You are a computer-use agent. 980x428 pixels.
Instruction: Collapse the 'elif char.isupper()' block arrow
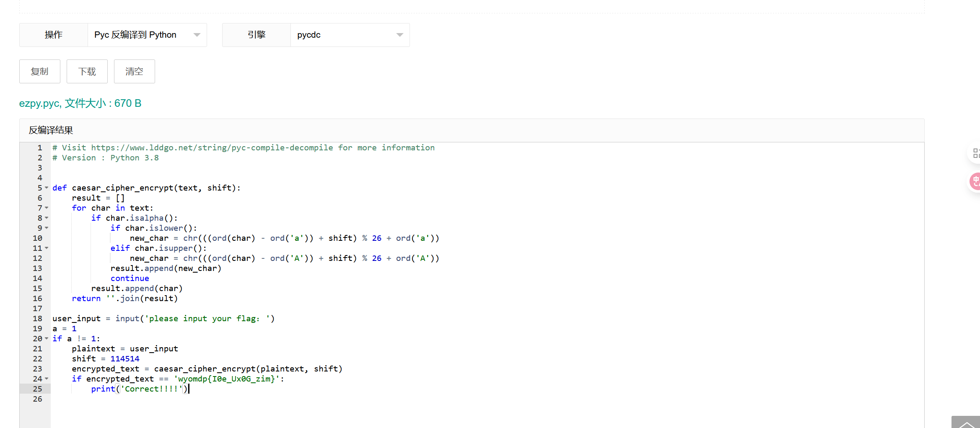[47, 248]
